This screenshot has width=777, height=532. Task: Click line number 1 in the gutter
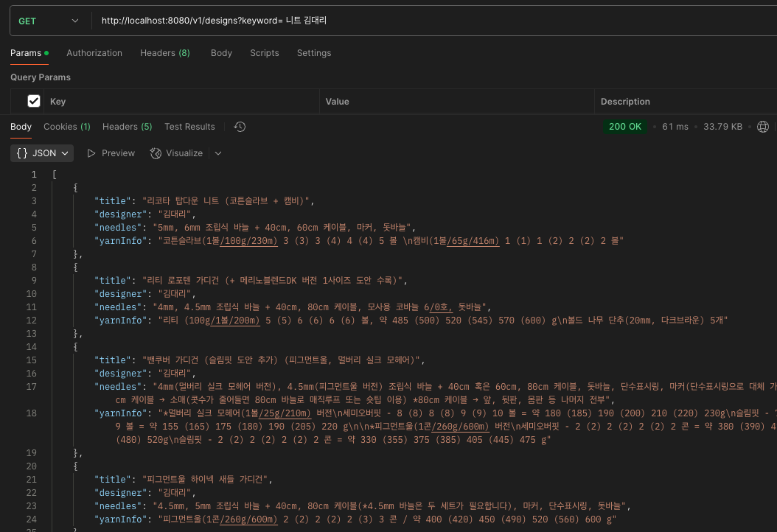(x=34, y=175)
